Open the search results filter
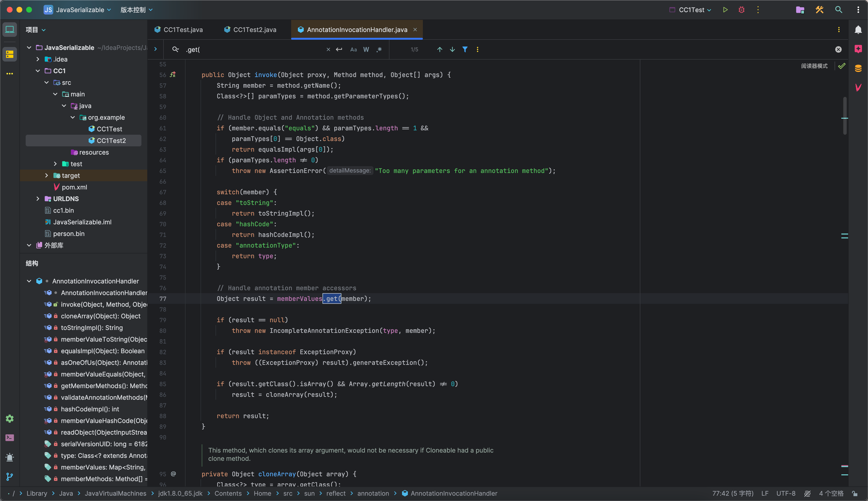Viewport: 868px width, 501px height. [465, 50]
